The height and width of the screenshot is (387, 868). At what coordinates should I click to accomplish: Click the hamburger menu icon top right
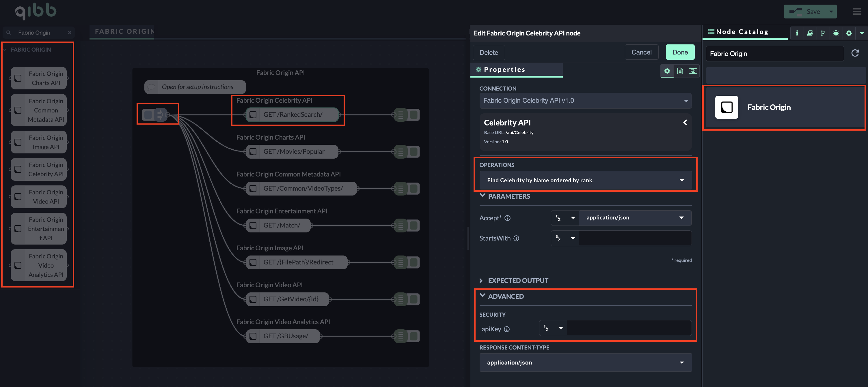coord(857,12)
